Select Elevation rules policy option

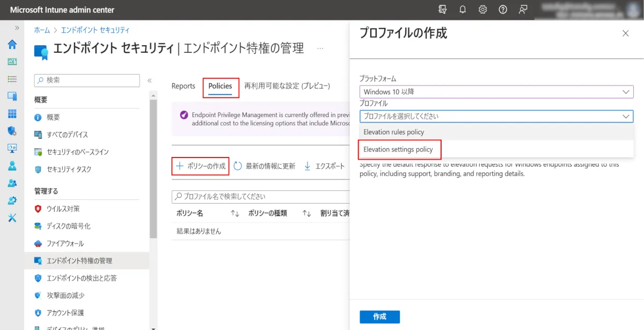[x=394, y=132]
